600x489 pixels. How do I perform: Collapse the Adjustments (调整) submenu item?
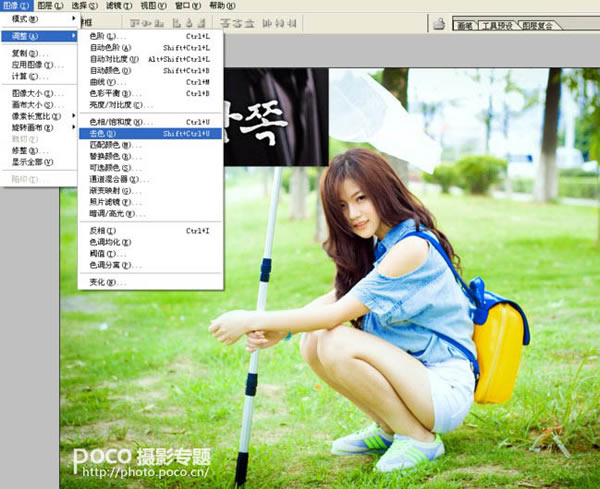click(26, 36)
